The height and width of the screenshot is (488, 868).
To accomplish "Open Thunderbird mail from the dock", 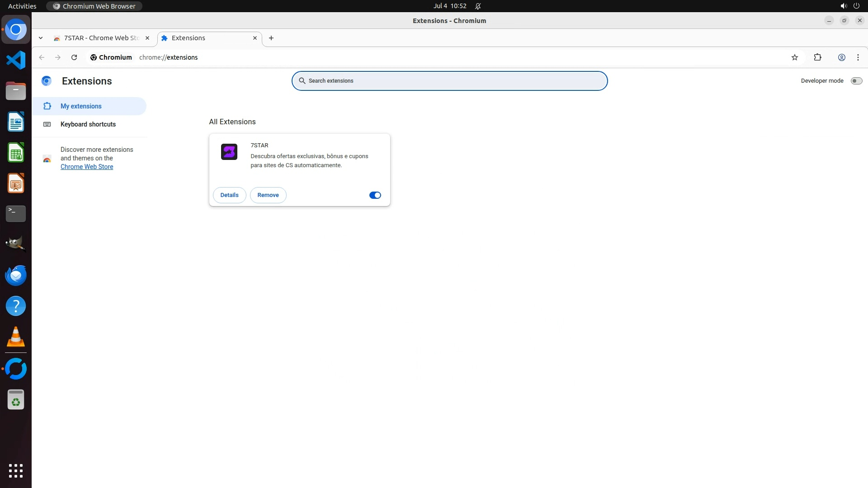I will [x=16, y=276].
